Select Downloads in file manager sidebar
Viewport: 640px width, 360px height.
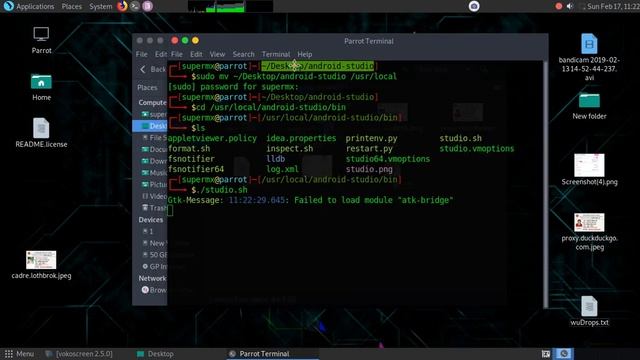pyautogui.click(x=151, y=161)
